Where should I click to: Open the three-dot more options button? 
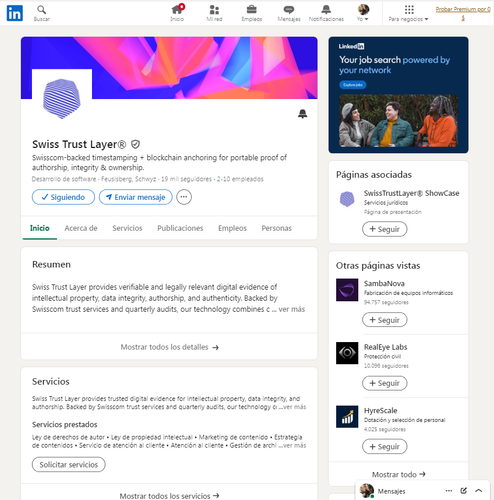(x=184, y=197)
